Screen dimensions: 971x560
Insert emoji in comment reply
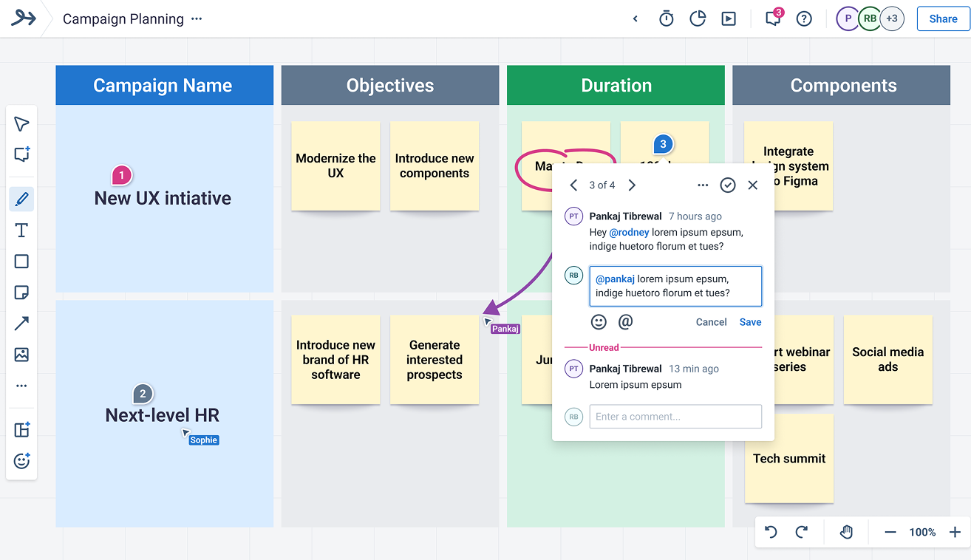tap(599, 322)
